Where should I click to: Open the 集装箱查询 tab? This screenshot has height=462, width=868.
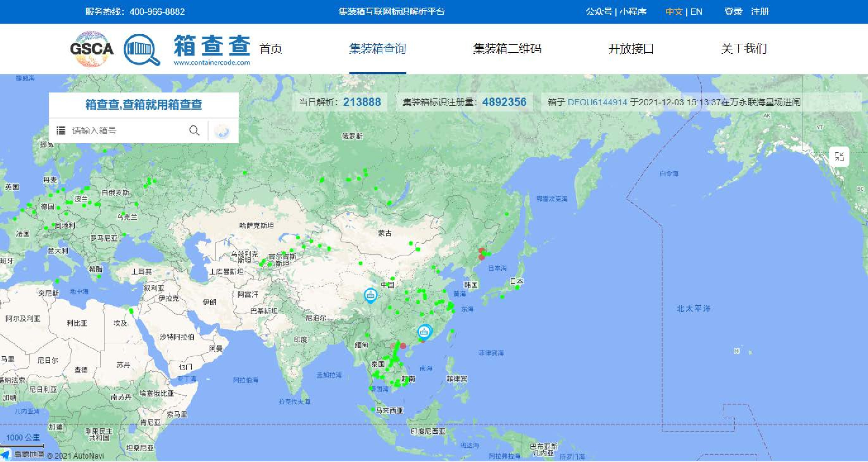point(377,49)
